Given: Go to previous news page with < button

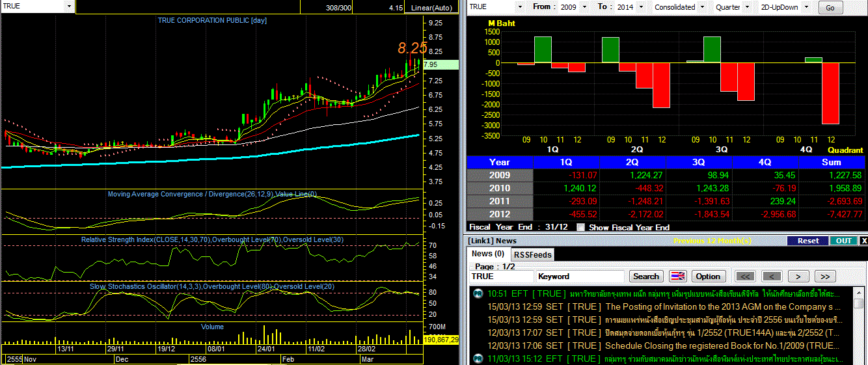Looking at the screenshot, I should pyautogui.click(x=772, y=277).
